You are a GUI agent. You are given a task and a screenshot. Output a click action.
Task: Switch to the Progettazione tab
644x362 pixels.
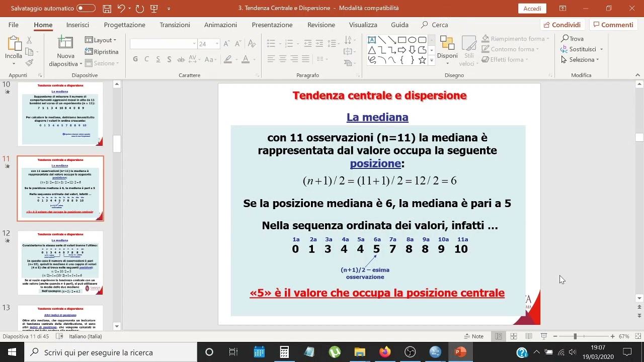[124, 25]
